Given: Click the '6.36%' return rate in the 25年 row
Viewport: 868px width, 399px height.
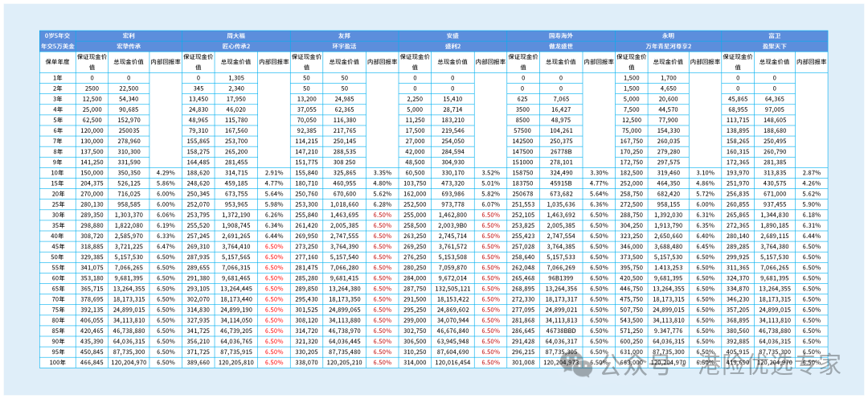Looking at the screenshot, I should click(x=599, y=205).
